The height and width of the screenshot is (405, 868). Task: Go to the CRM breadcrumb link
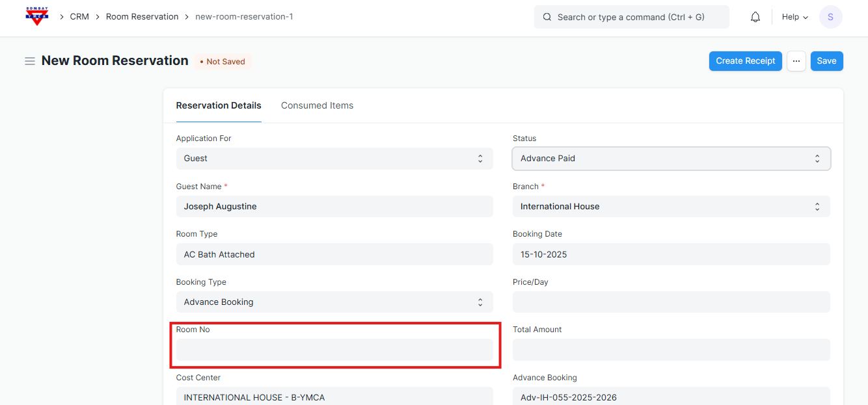(x=79, y=17)
